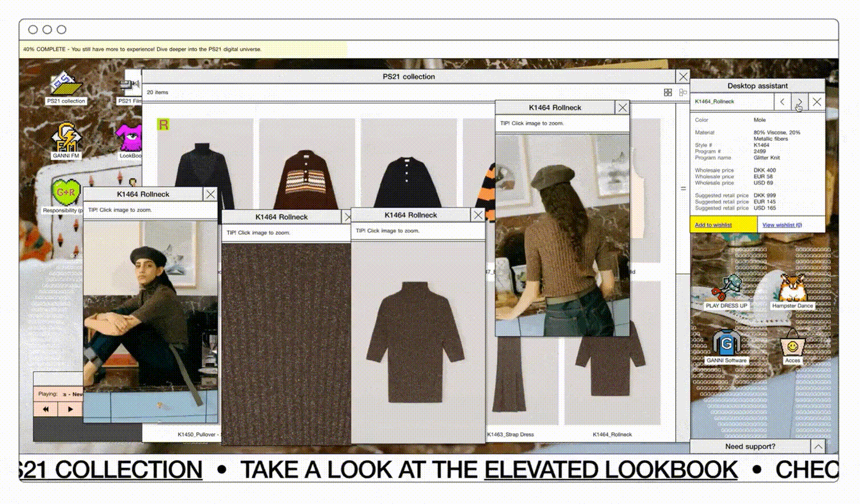The height and width of the screenshot is (504, 860).
Task: Switch collection to list view layout
Action: click(683, 92)
